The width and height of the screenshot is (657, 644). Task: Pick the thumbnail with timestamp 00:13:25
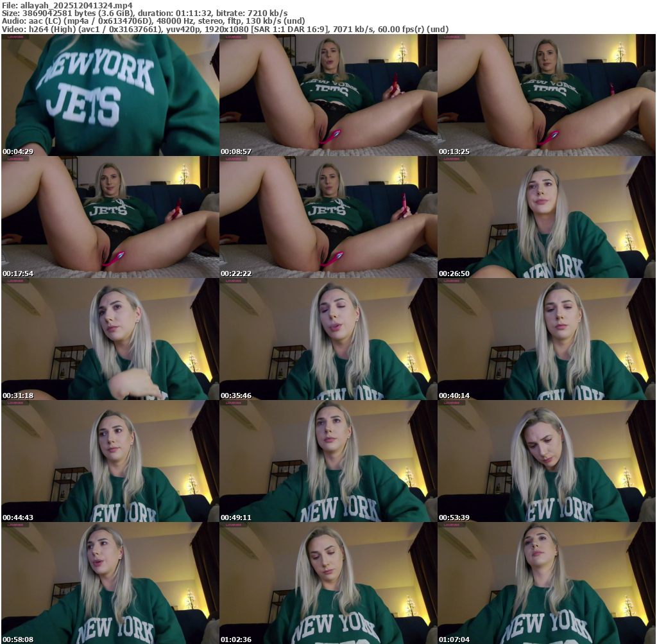pyautogui.click(x=547, y=95)
